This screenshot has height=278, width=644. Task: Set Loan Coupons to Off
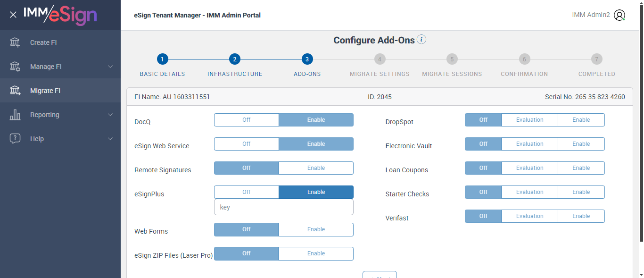[x=483, y=168]
